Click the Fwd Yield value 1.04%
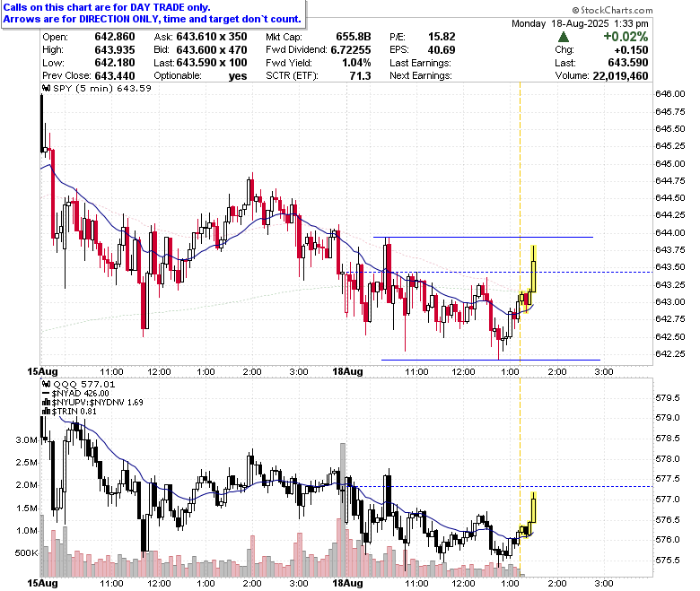 click(x=356, y=63)
